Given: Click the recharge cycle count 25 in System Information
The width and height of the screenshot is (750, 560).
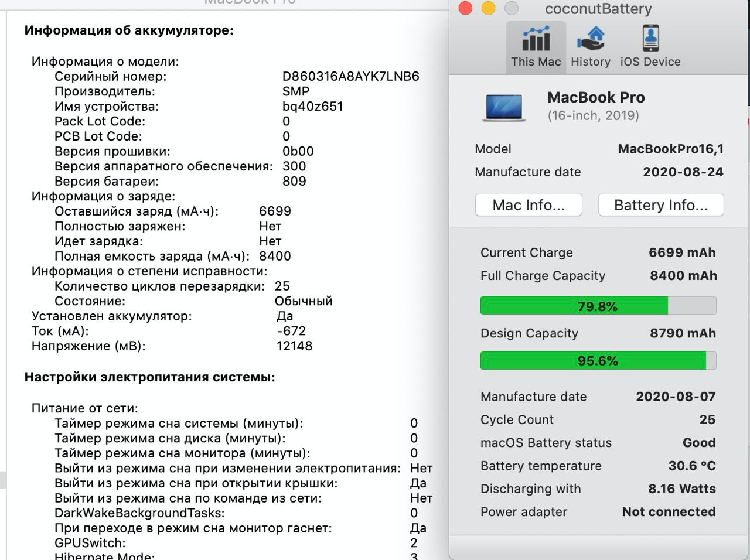Looking at the screenshot, I should [282, 286].
